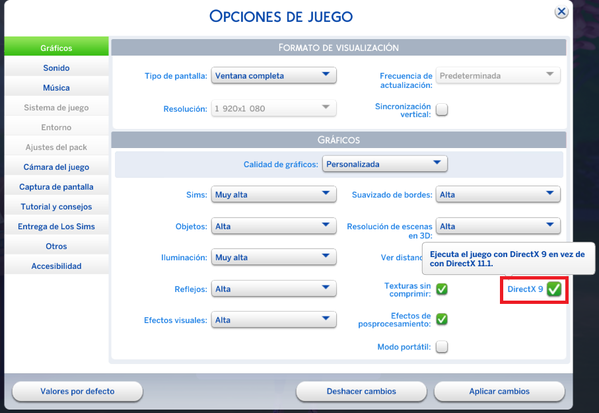Expand the Efectos visuales dropdown
599x413 pixels.
[274, 320]
